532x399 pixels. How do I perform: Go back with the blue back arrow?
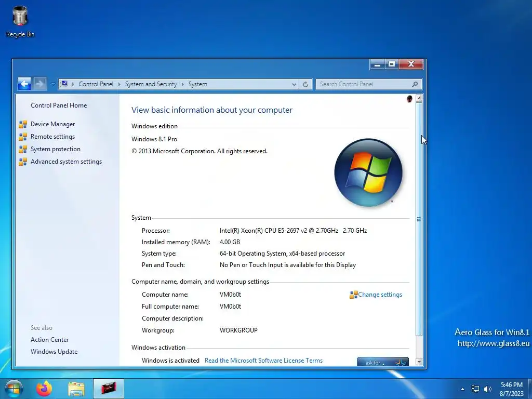click(x=24, y=84)
